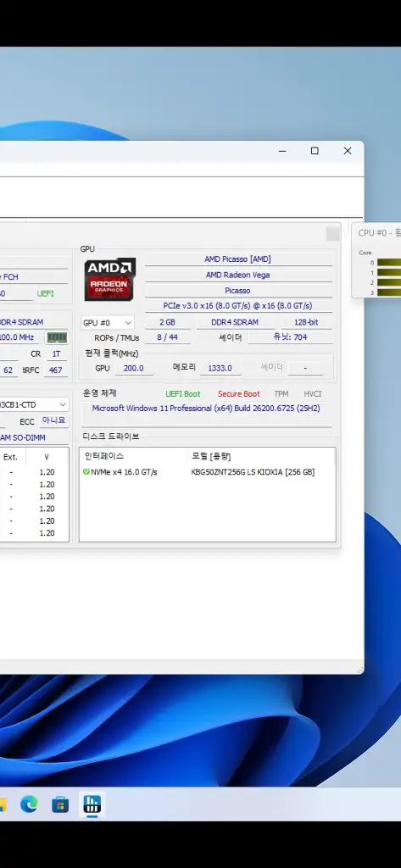Screen dimensions: 401x868
Task: Click the memory clock value 1333.0
Action: coord(220,368)
